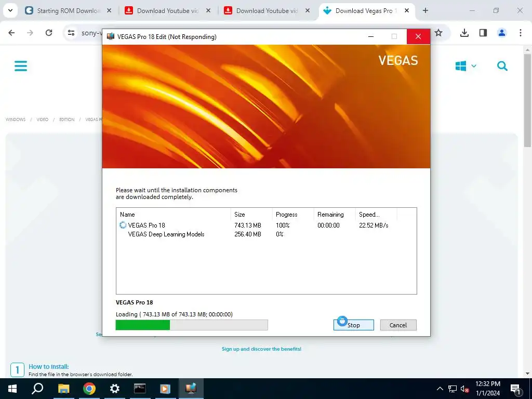Click the WINDOWS breadcrumb link
This screenshot has width=532, height=399.
coord(16,119)
